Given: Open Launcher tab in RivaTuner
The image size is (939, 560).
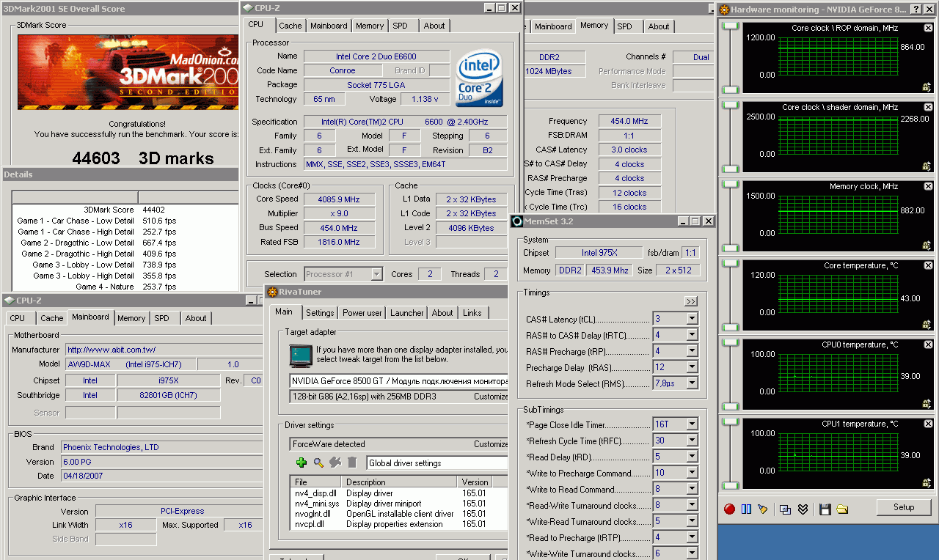Looking at the screenshot, I should pos(407,313).
